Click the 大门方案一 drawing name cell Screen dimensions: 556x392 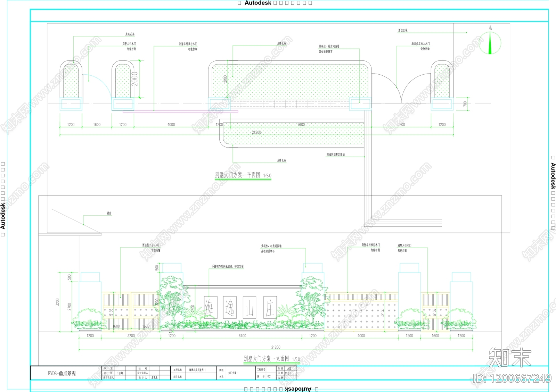tap(233, 373)
